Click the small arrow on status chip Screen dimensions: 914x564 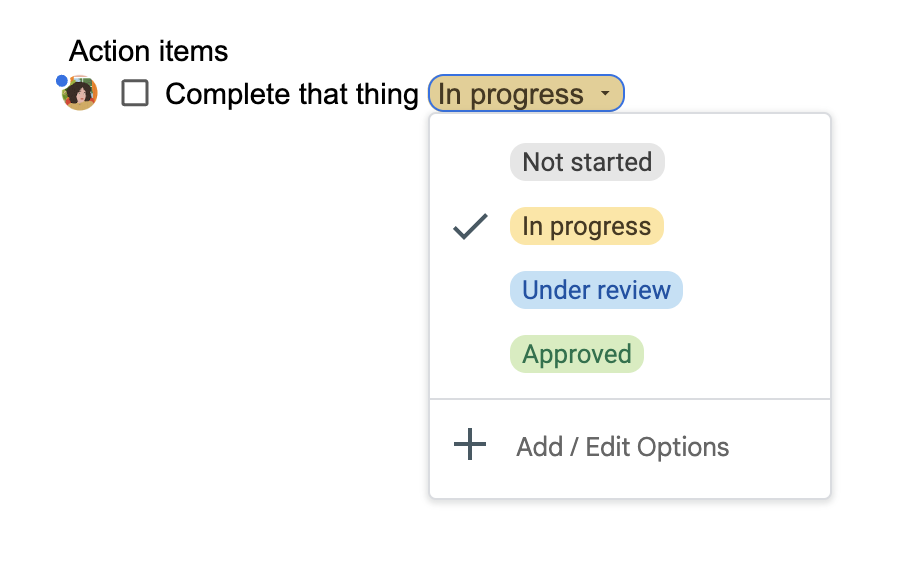coord(605,94)
